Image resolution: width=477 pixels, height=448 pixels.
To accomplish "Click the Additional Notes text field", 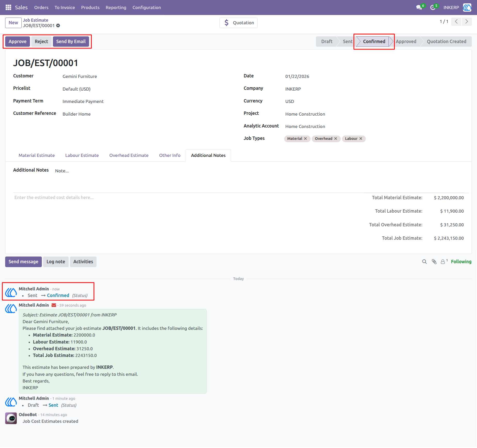I will click(259, 171).
